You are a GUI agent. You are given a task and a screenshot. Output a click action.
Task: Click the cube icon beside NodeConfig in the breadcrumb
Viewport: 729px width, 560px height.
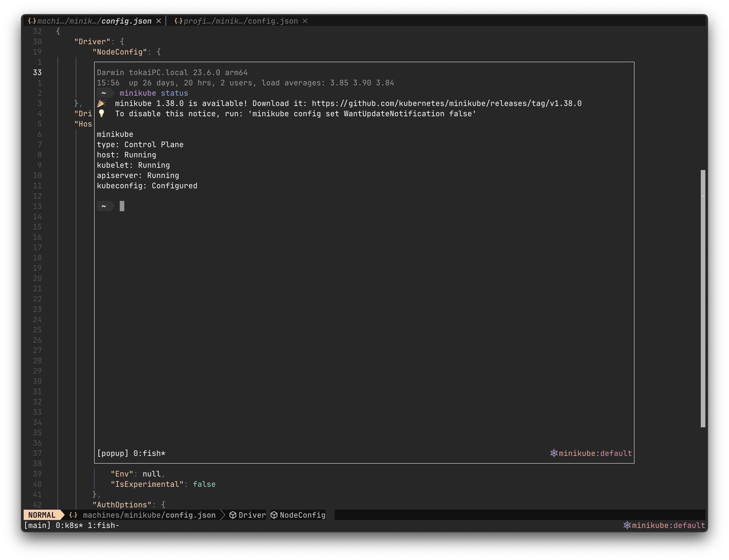(x=274, y=515)
